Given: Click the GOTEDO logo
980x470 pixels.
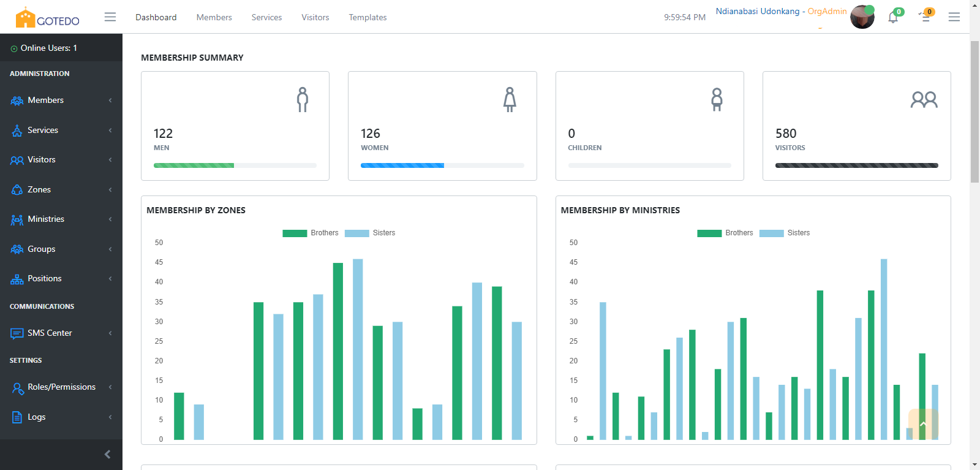Looking at the screenshot, I should pyautogui.click(x=47, y=18).
